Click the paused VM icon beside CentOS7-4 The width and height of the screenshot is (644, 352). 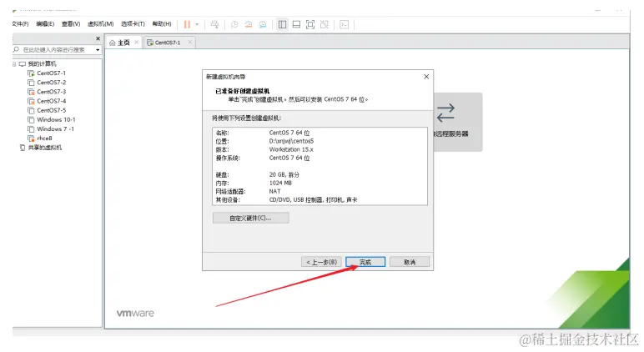(31, 101)
